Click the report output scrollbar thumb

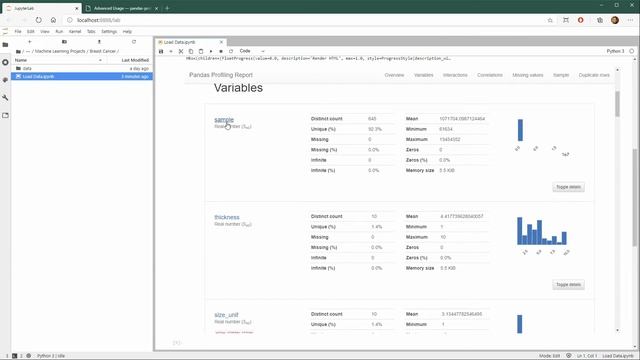pyautogui.click(x=618, y=104)
